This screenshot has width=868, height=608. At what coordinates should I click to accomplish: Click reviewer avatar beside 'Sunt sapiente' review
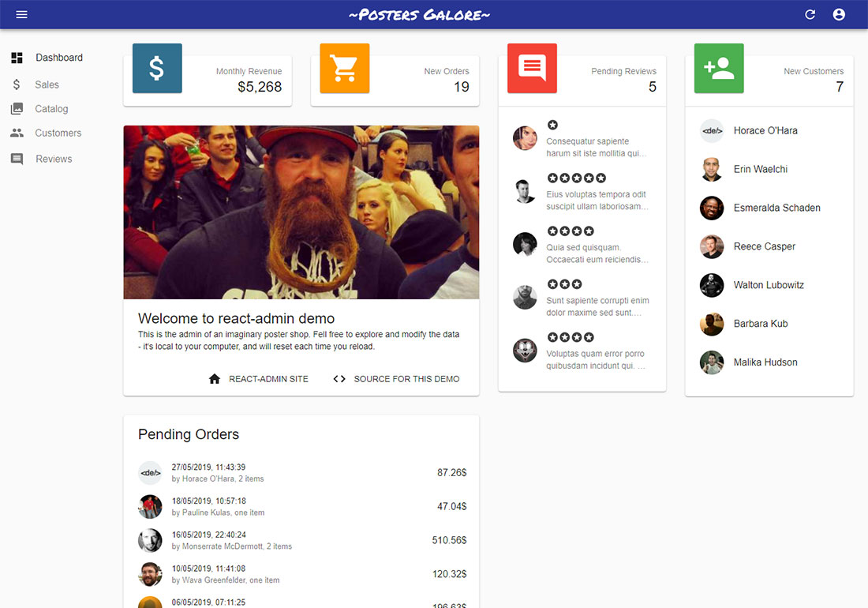pos(525,298)
